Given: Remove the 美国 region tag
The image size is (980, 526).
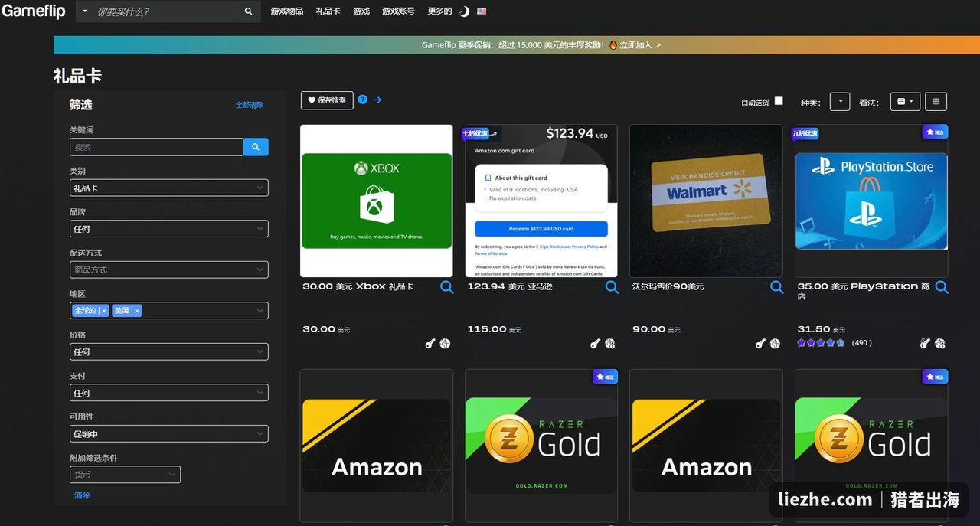Looking at the screenshot, I should pos(137,311).
